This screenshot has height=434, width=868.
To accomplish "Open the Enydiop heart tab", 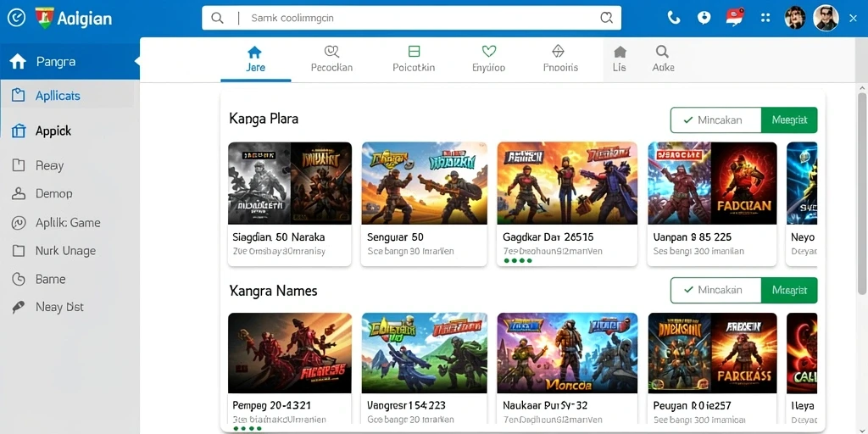I will click(488, 59).
